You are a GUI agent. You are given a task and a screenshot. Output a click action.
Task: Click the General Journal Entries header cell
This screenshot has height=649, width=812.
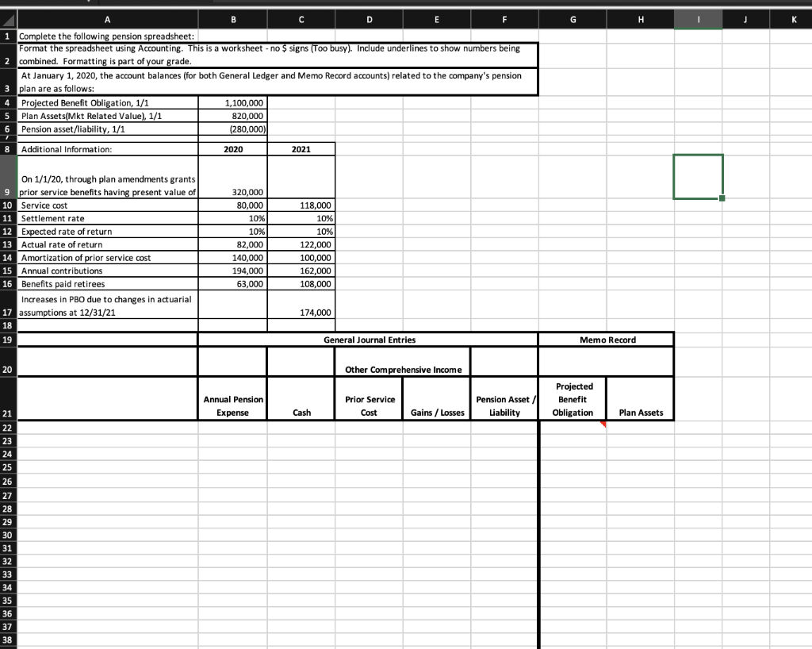point(367,340)
